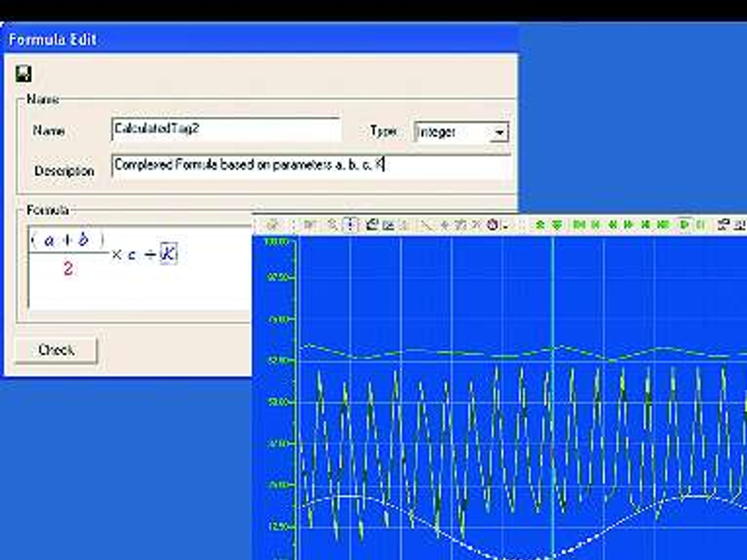Click the green fast-forward double-right icon
Viewport: 747px width, 560px height.
(629, 225)
